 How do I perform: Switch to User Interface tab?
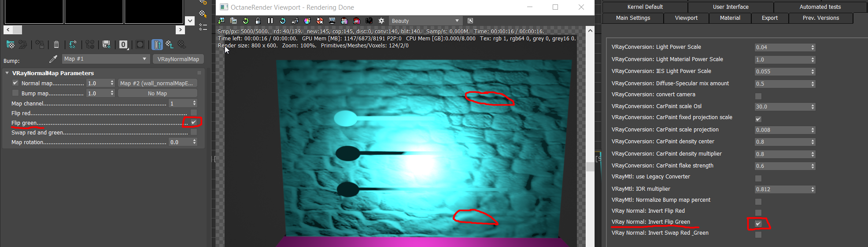point(731,7)
